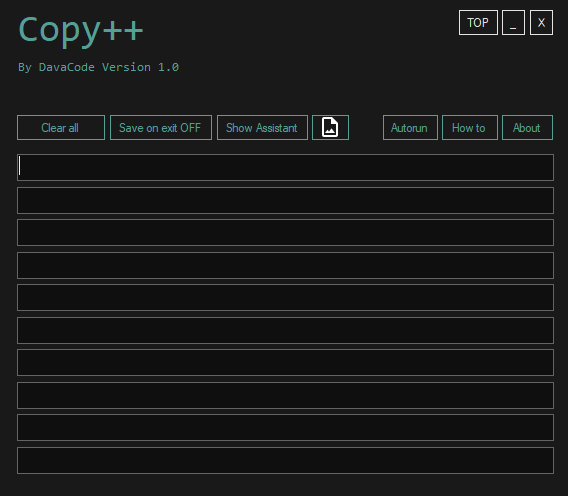This screenshot has width=568, height=496.
Task: Select the seventh clipboard text field
Action: click(285, 362)
